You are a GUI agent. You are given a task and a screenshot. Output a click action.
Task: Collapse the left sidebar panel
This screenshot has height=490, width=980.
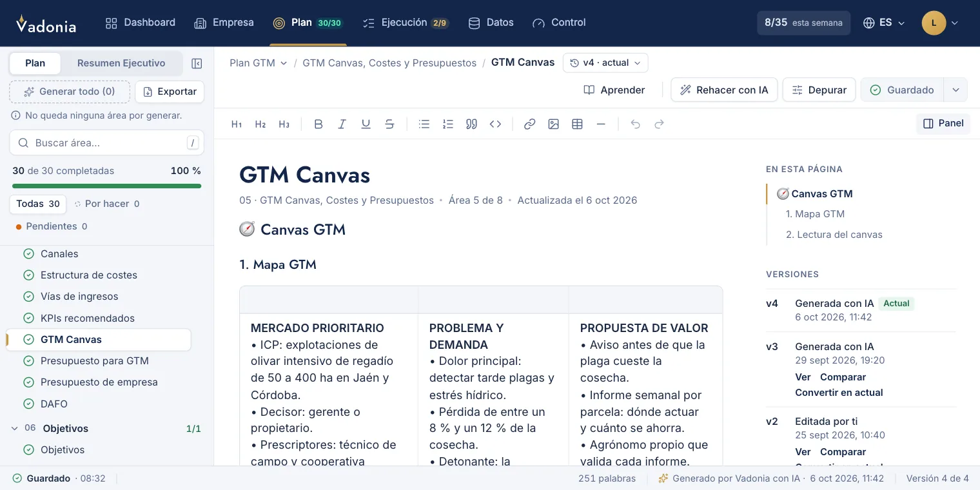(197, 63)
